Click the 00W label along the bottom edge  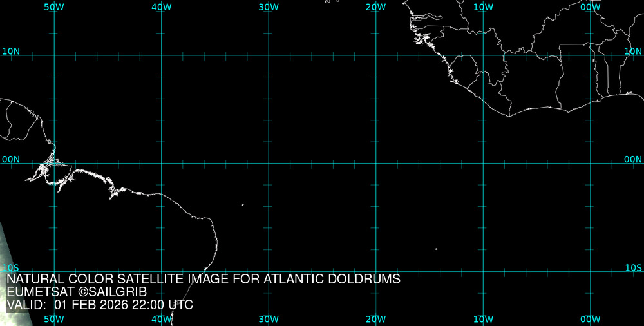590,319
